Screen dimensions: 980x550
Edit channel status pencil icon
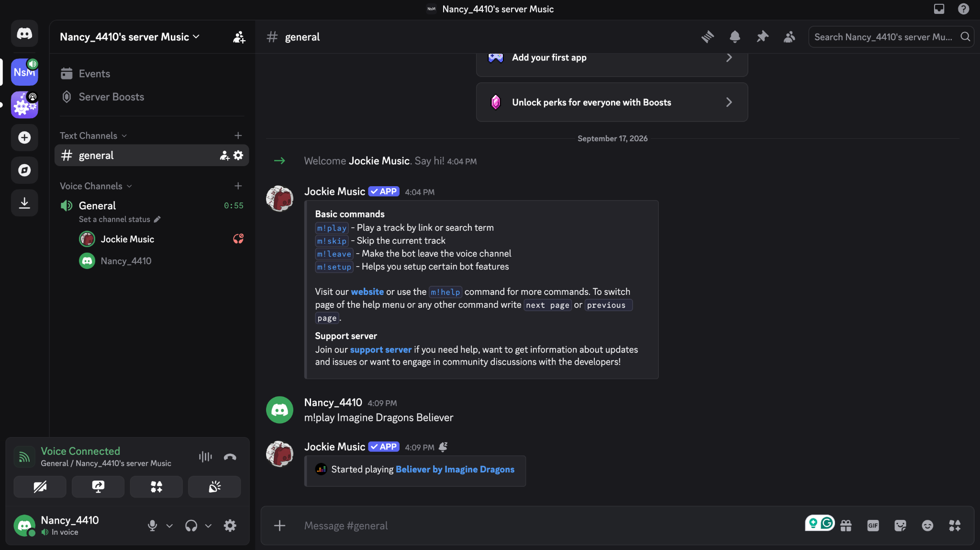pos(157,219)
